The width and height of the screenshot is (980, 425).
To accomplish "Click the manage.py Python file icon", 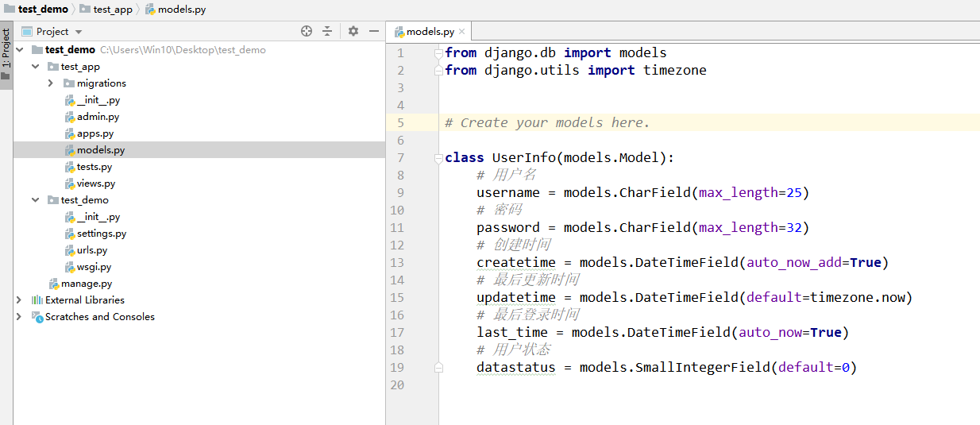I will point(53,284).
